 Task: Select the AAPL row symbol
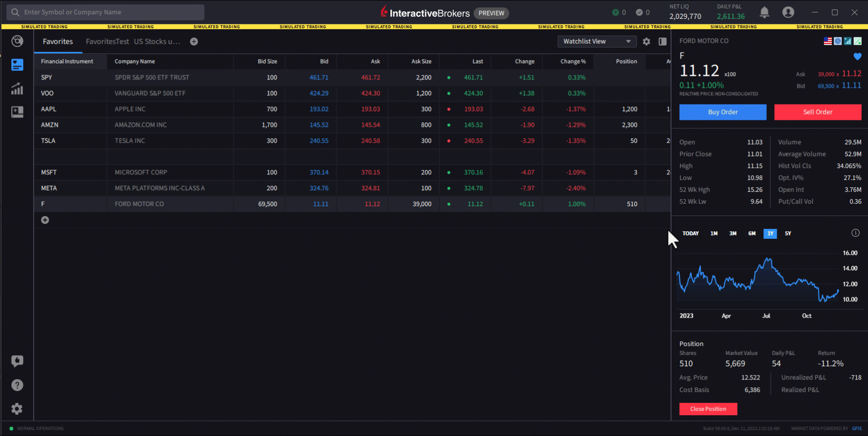tap(49, 109)
